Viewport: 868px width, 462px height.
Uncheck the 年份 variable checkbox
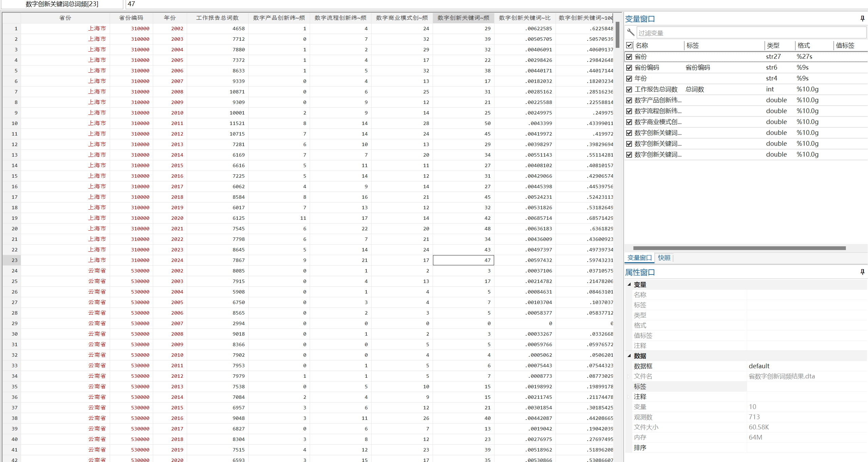[629, 78]
